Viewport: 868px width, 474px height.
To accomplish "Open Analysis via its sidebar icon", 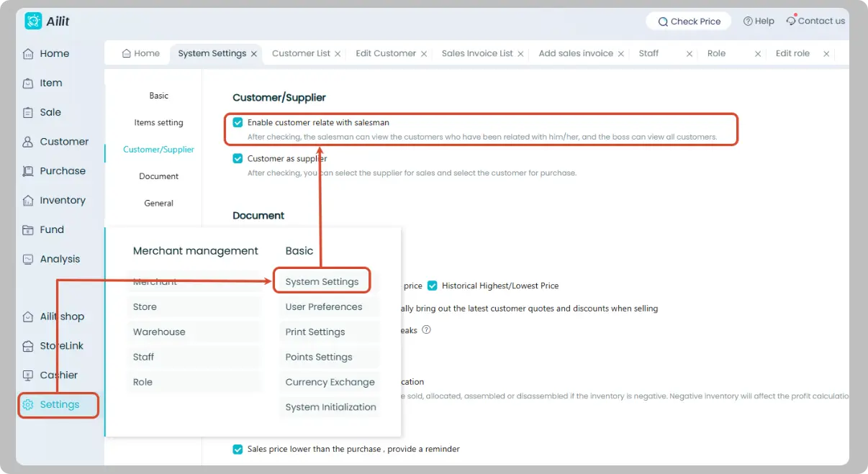I will coord(28,259).
